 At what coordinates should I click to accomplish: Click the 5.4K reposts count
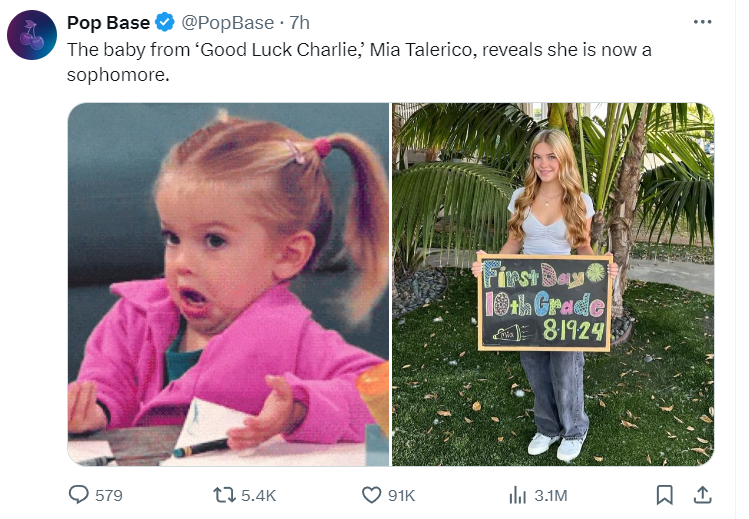[x=258, y=495]
